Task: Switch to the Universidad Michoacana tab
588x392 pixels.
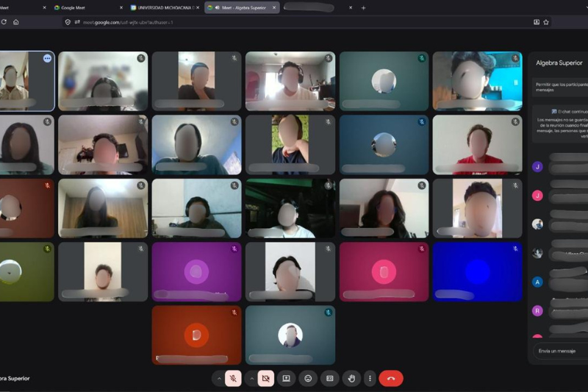Action: pyautogui.click(x=162, y=7)
